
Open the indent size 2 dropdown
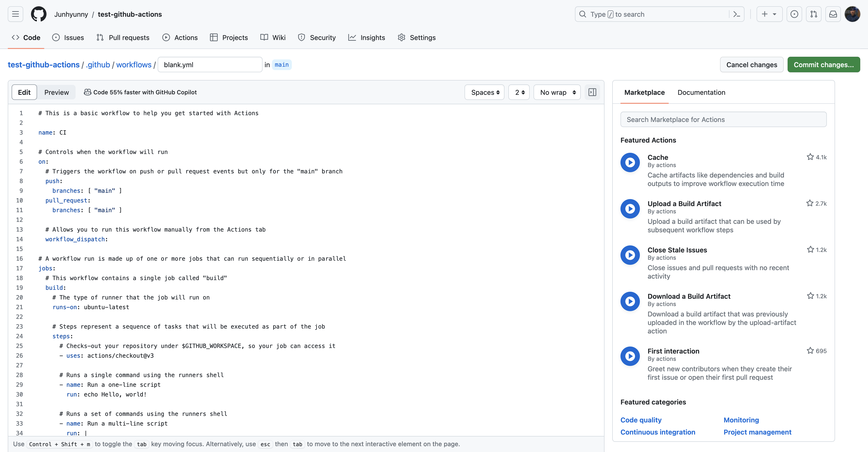click(x=519, y=92)
